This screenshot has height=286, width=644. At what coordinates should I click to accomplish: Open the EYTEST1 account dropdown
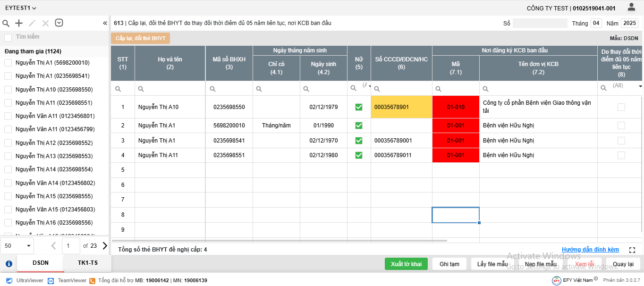21,8
